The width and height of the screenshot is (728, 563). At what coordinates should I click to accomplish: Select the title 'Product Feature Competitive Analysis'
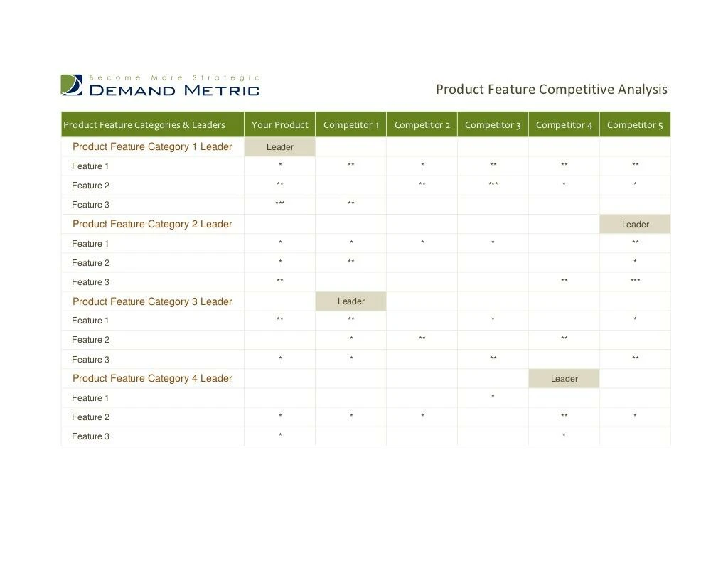pos(551,89)
